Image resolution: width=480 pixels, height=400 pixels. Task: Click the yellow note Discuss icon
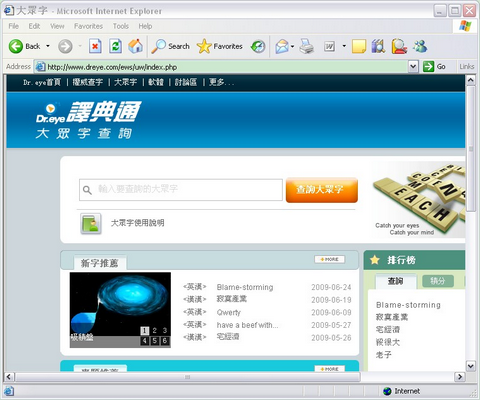coord(359,46)
